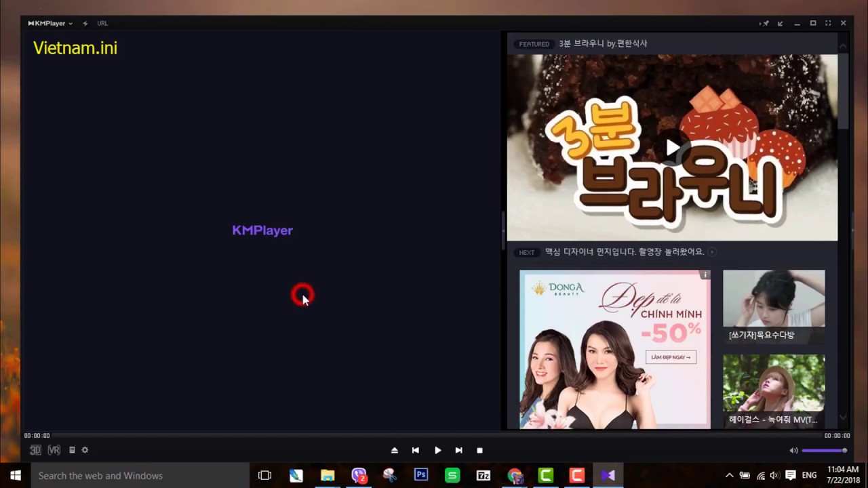The height and width of the screenshot is (488, 868).
Task: Skip to the next track
Action: point(459,450)
